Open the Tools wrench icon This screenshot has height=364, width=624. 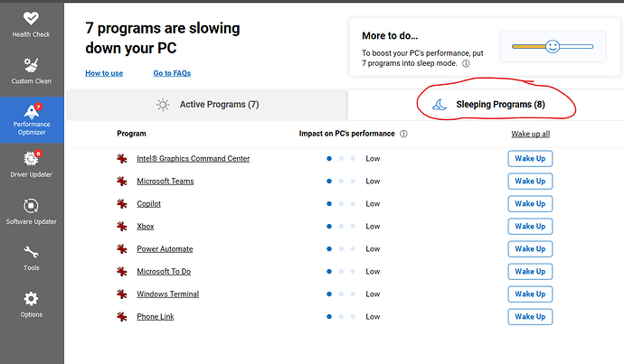[31, 252]
